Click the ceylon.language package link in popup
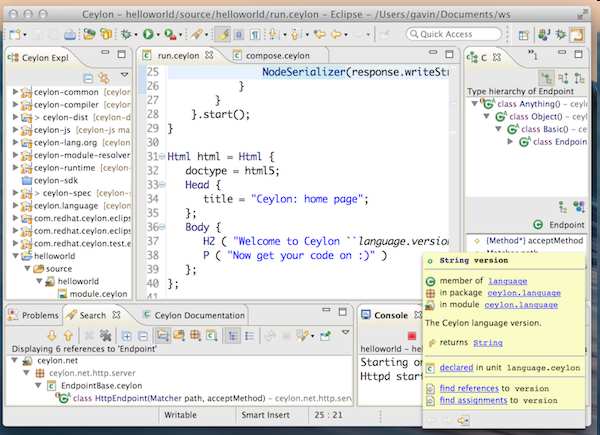Screen dimensions: 600x435 click(523, 293)
